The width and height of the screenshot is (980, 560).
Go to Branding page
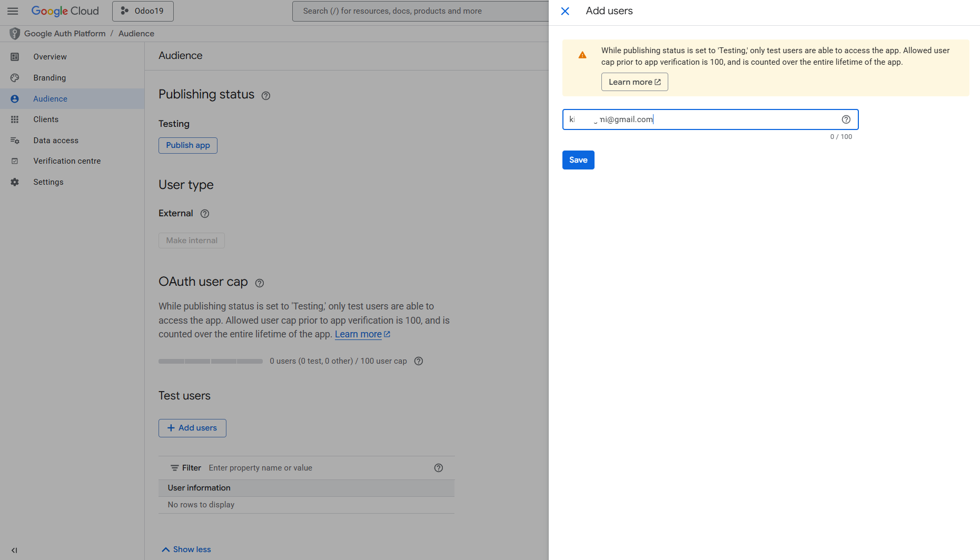(x=50, y=78)
